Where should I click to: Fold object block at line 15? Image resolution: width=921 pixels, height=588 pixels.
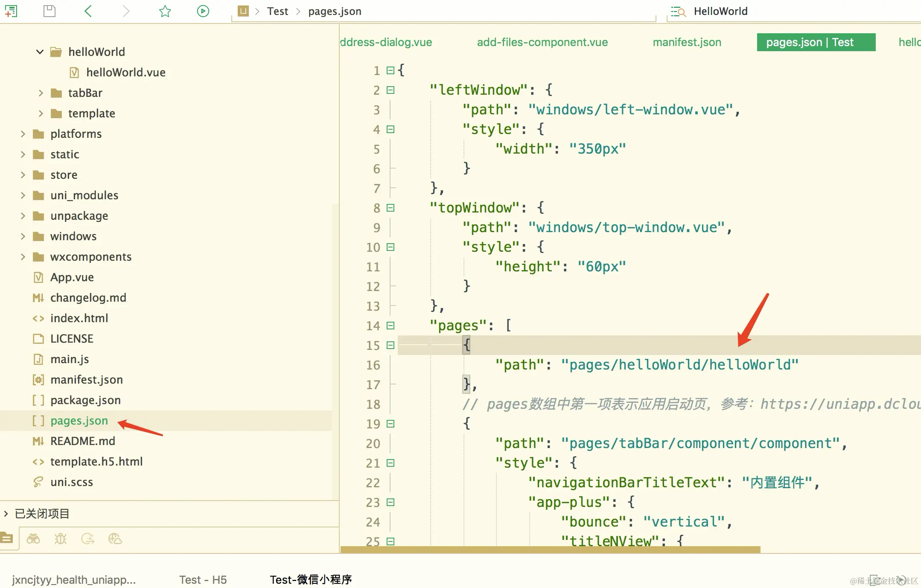[x=390, y=345]
